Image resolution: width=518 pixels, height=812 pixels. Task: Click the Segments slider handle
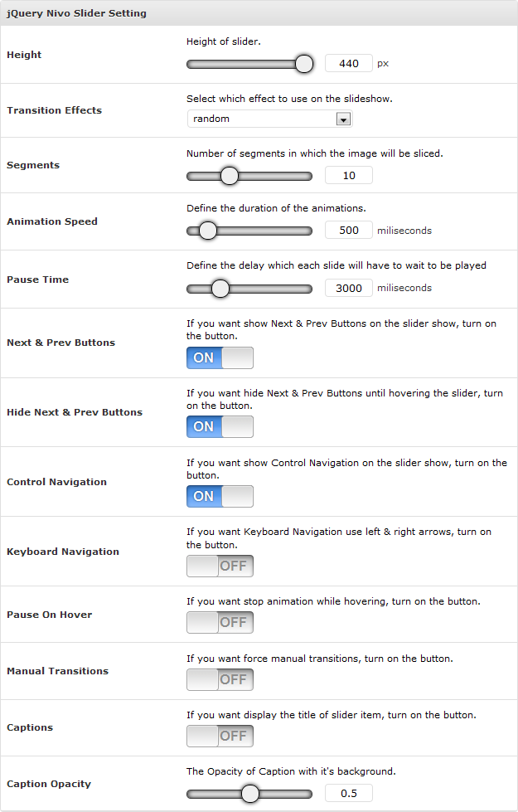click(230, 176)
